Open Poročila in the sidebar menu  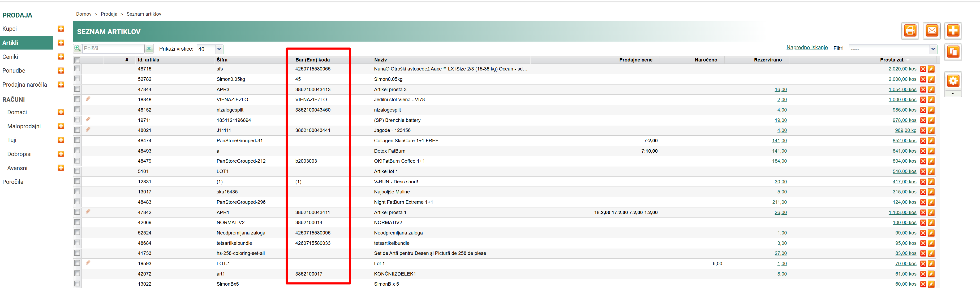pyautogui.click(x=13, y=182)
